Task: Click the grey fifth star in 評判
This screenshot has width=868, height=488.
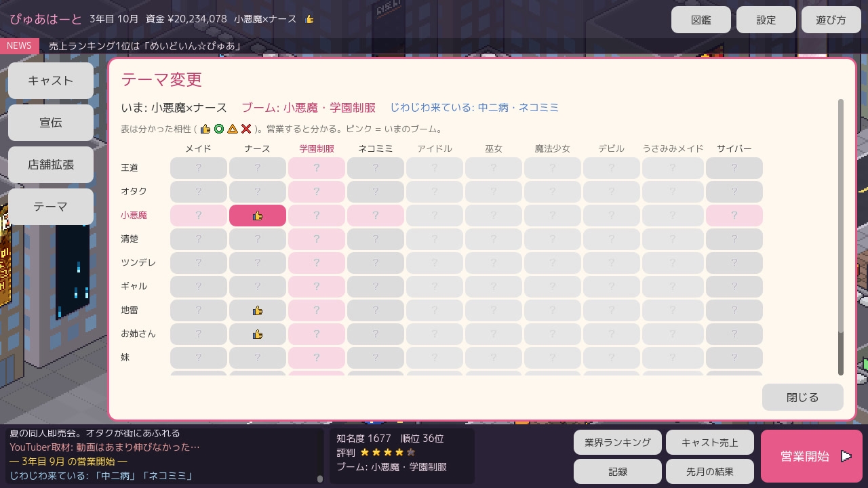Action: point(411,452)
